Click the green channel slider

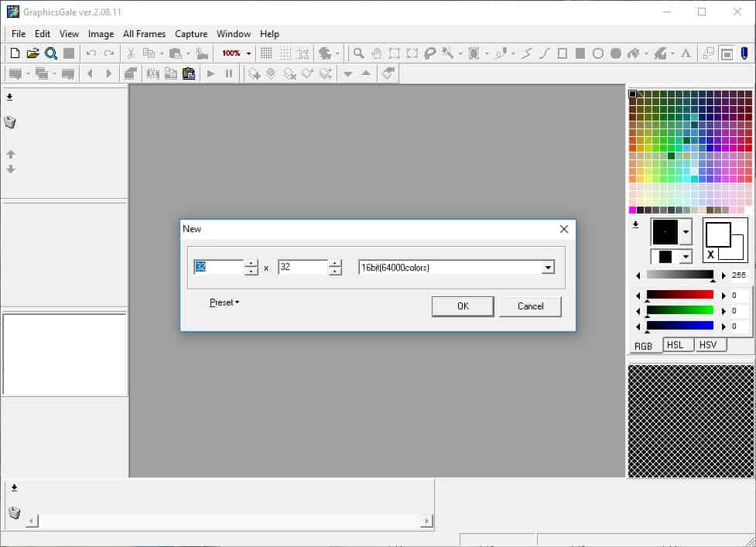click(680, 310)
